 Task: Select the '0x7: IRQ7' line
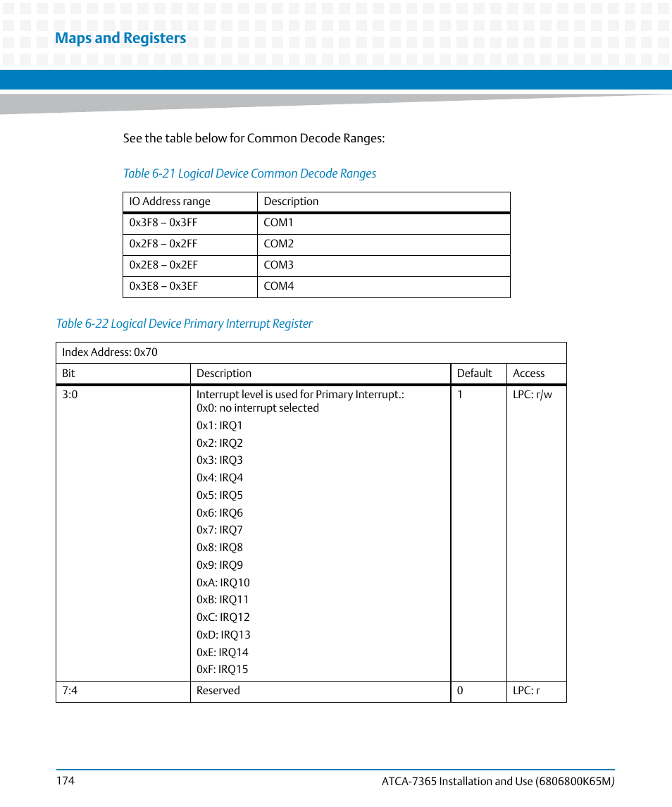coord(220,530)
